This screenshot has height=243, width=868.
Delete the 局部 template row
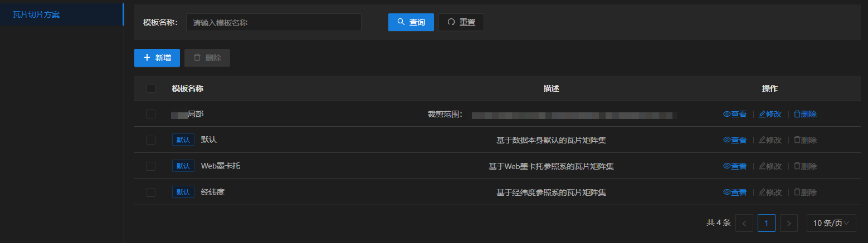coord(805,114)
